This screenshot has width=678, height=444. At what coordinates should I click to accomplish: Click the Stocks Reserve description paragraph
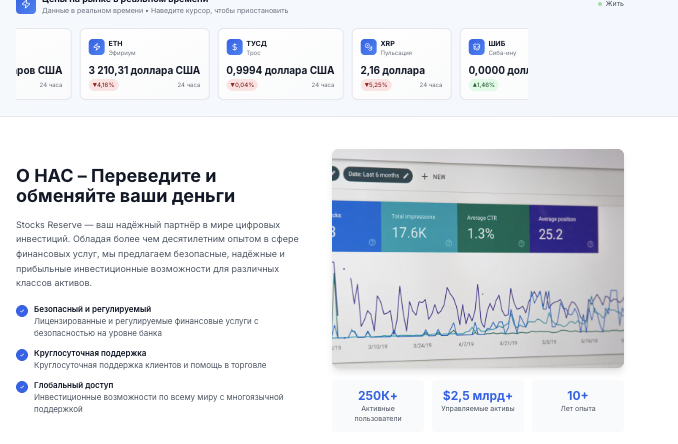(157, 254)
